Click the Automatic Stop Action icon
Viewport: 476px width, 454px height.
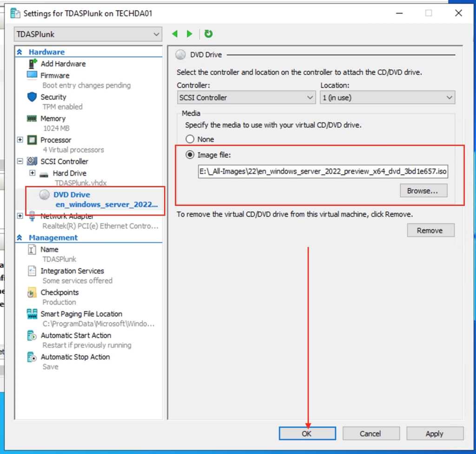pyautogui.click(x=32, y=357)
